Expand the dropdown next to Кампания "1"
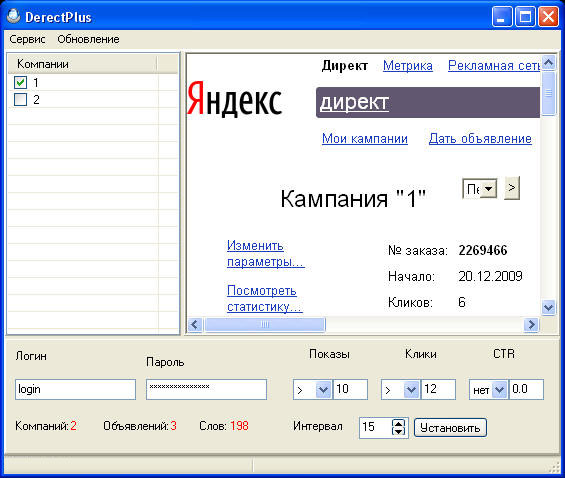 pos(480,188)
